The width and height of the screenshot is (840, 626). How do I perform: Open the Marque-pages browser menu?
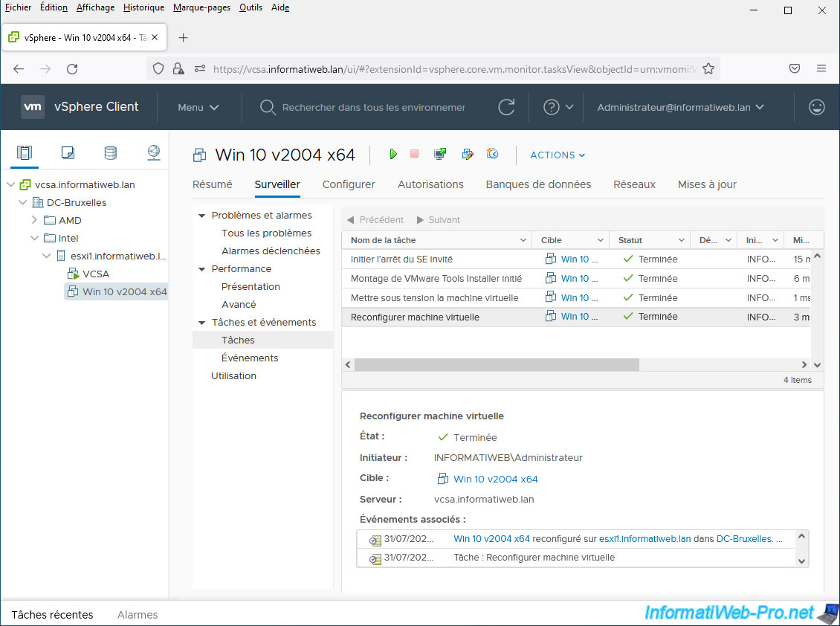(x=202, y=7)
